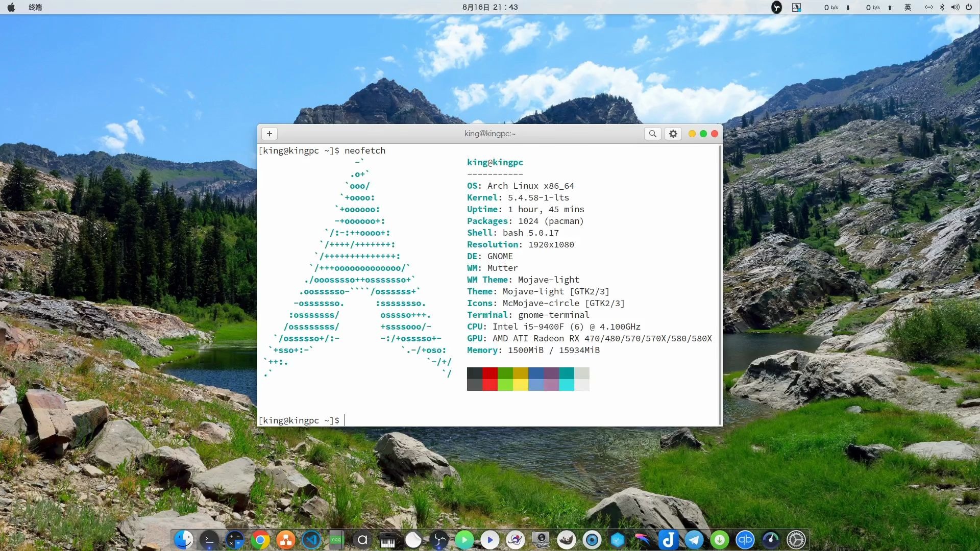The image size is (980, 551).
Task: Click the Icons: McMojave-circle line
Action: [x=546, y=303]
